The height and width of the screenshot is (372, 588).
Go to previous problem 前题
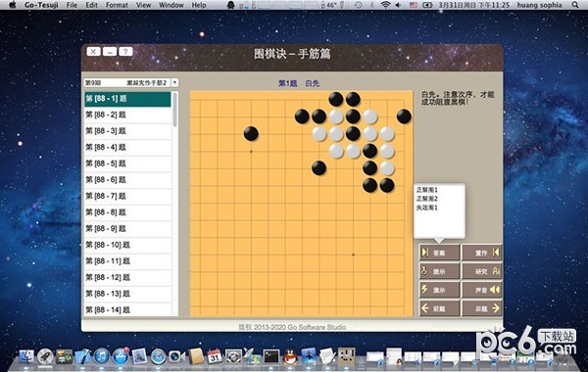pos(439,308)
